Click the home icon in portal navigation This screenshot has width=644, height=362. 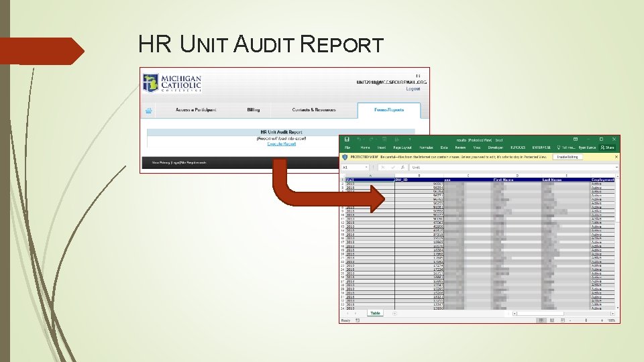point(149,111)
